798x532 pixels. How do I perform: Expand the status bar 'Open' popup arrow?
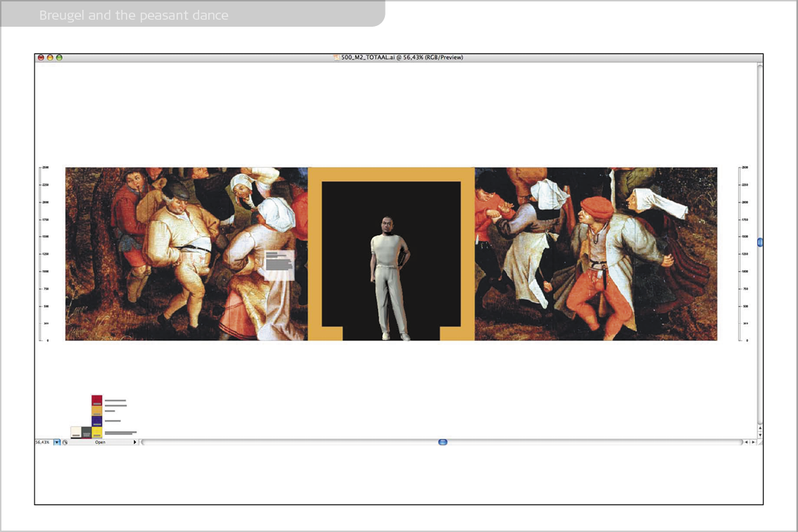click(135, 443)
